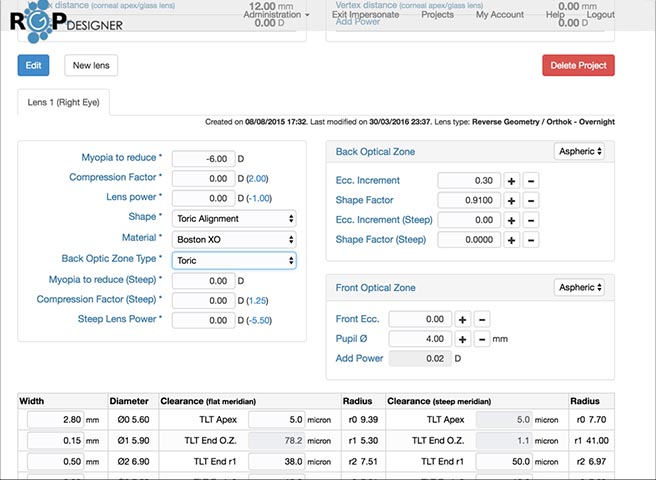Open the Material dropdown showing Boston XO

click(234, 239)
